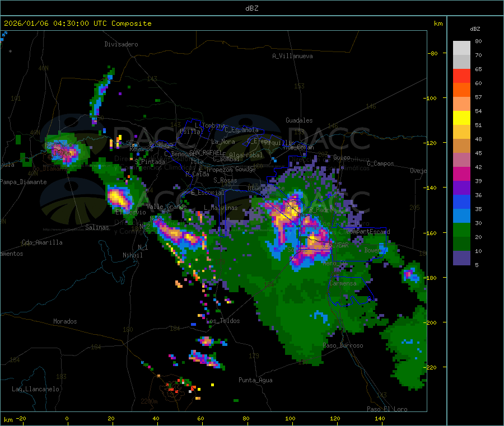Click the Nihuil place label

[133, 255]
